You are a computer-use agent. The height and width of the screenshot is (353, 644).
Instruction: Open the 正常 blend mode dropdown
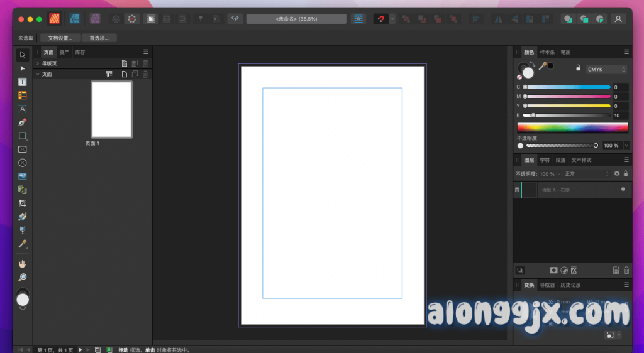[586, 174]
